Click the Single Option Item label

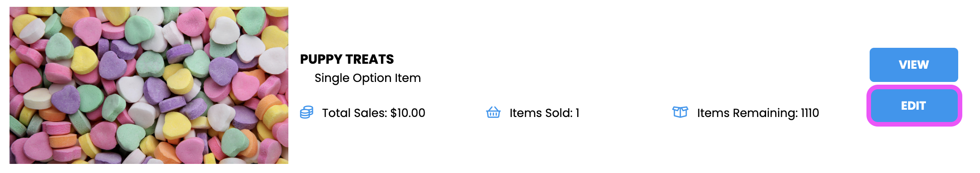coord(368,78)
